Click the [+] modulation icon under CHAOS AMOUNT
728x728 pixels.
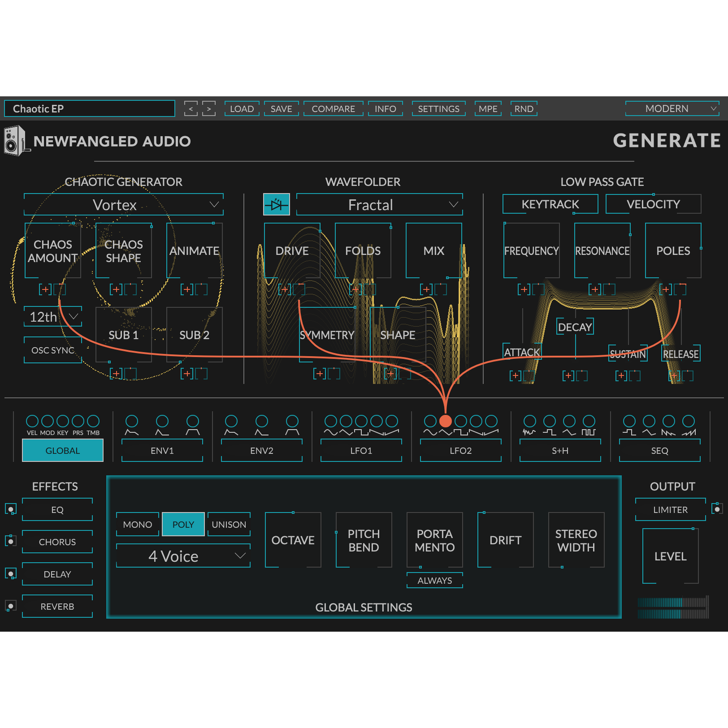[45, 289]
